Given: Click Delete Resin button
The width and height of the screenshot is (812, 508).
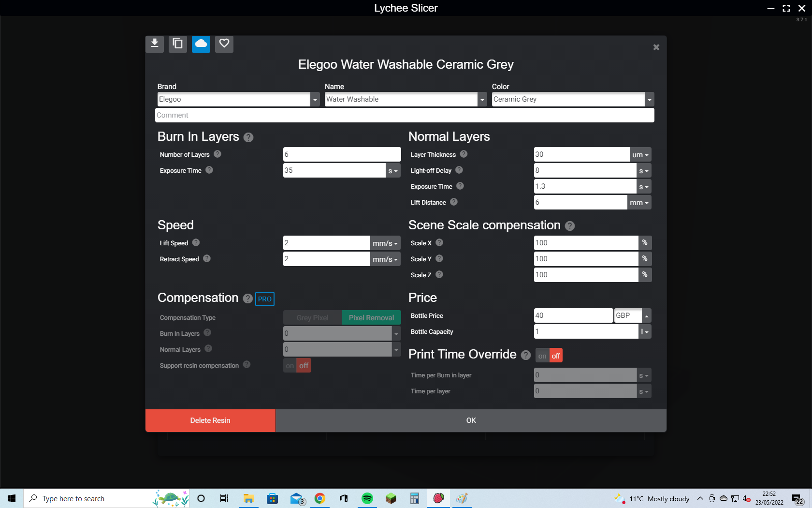Looking at the screenshot, I should coord(210,420).
